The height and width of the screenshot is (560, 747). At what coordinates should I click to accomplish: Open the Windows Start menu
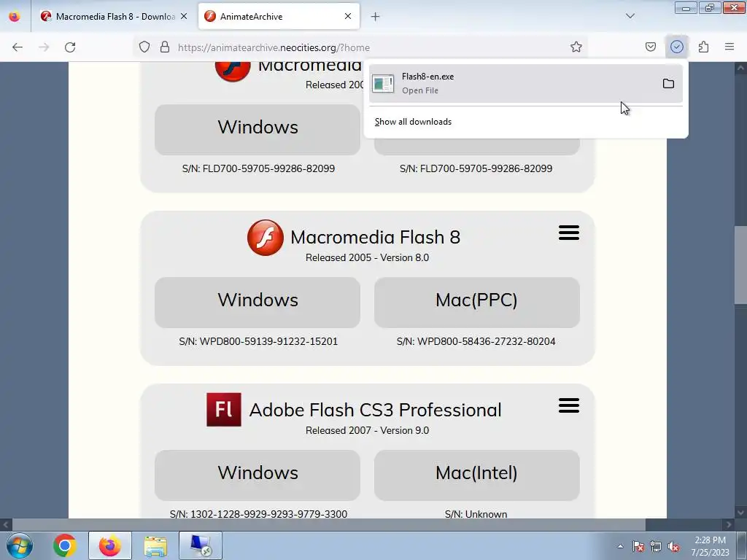tap(20, 545)
